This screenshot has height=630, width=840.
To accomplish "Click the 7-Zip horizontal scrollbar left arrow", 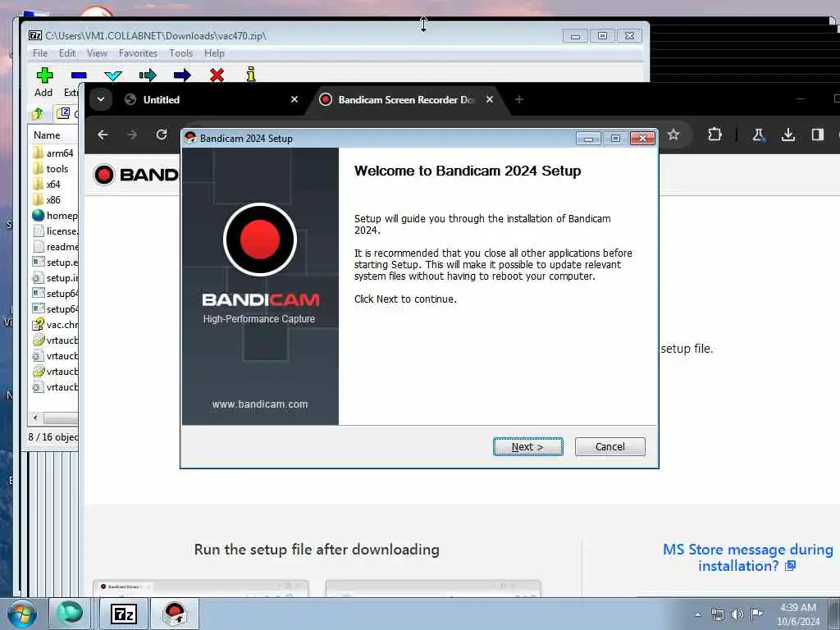I will click(x=35, y=418).
